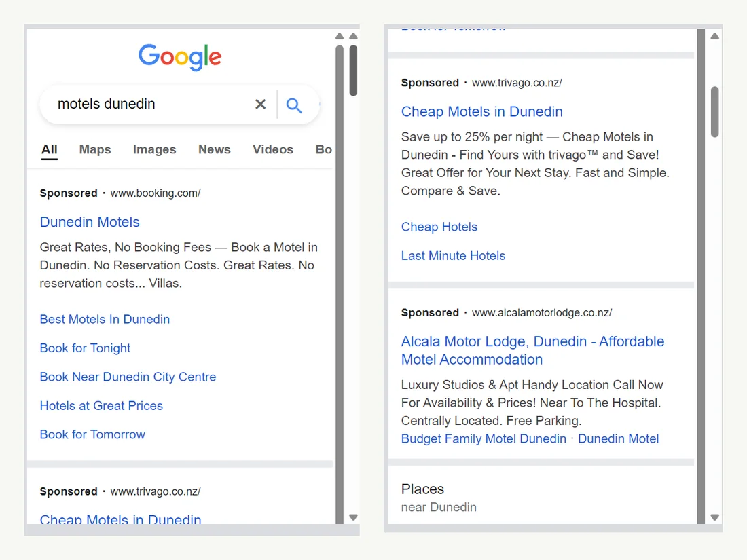
Task: Open 'Cheap Motels in Dunedin' in right panel
Action: click(481, 111)
